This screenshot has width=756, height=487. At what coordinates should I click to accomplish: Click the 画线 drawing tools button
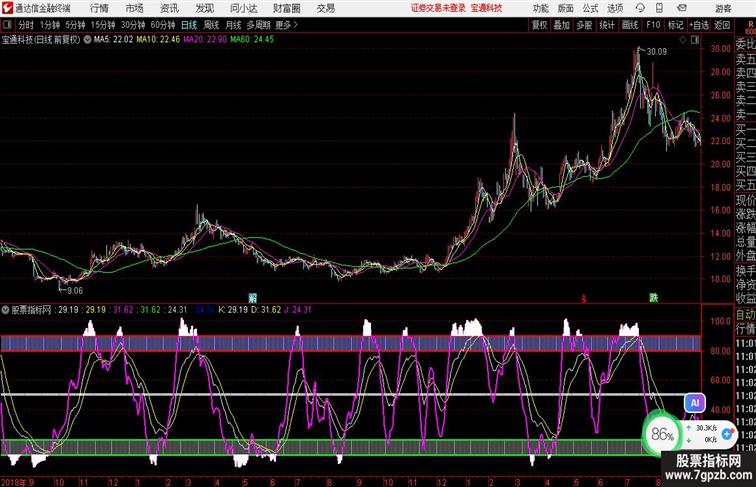click(630, 25)
